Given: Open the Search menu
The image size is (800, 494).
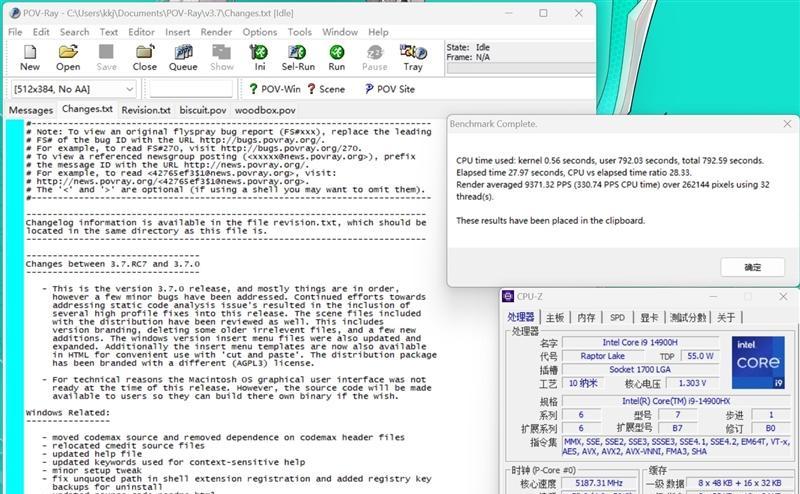Looking at the screenshot, I should (x=74, y=32).
